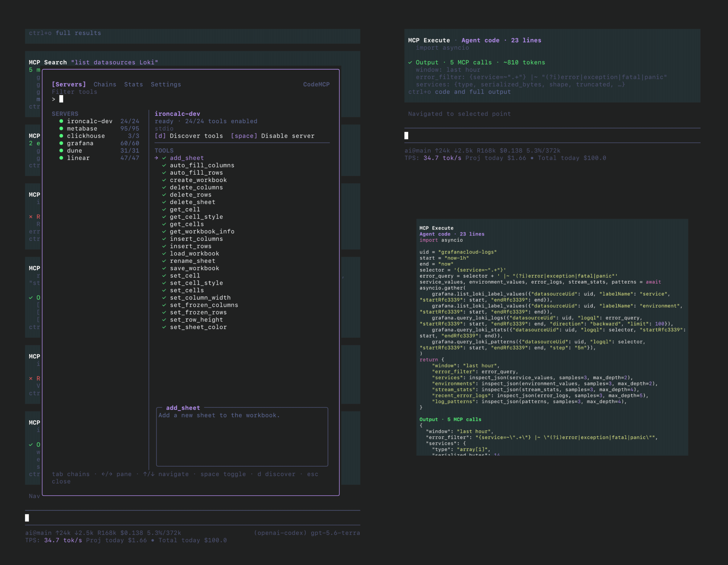Select the set_frozen_rows tool name
Screen dimensions: 728x565
tap(198, 312)
